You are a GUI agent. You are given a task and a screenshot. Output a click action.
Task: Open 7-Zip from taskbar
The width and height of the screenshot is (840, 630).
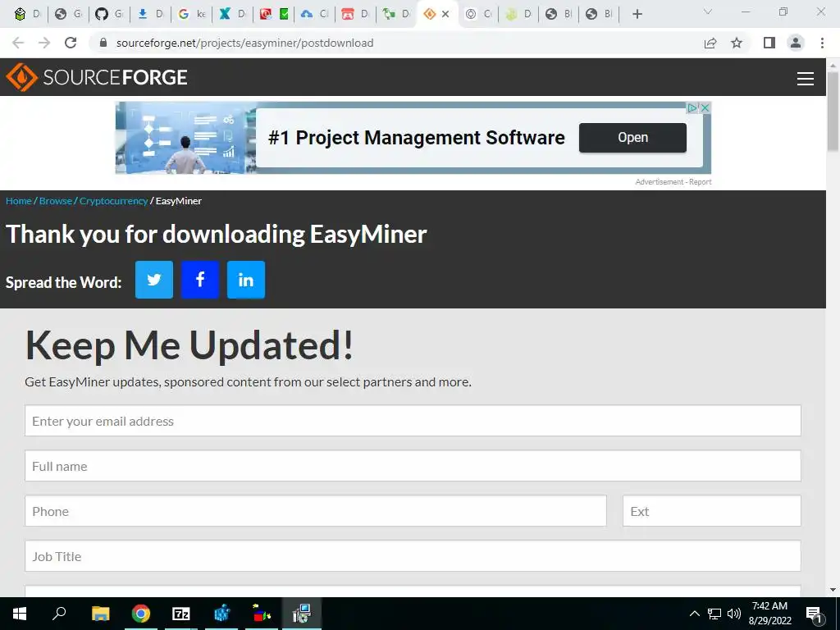pyautogui.click(x=181, y=614)
